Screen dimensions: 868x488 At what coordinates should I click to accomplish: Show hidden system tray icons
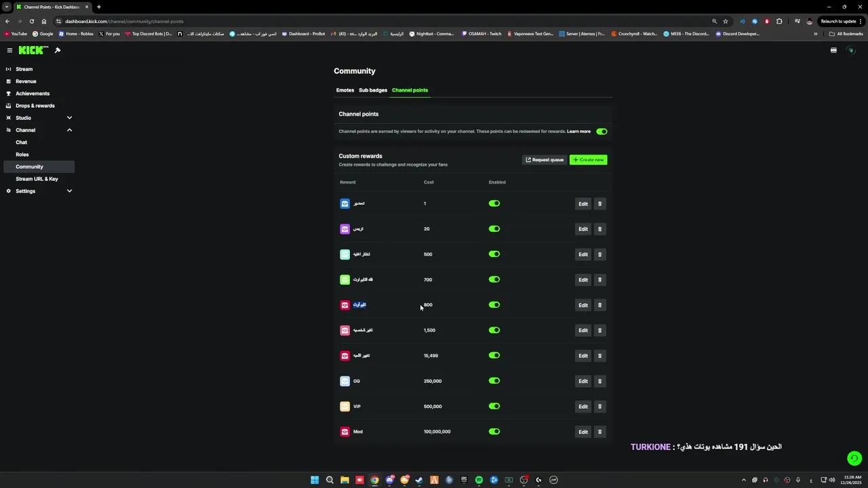pos(744,480)
